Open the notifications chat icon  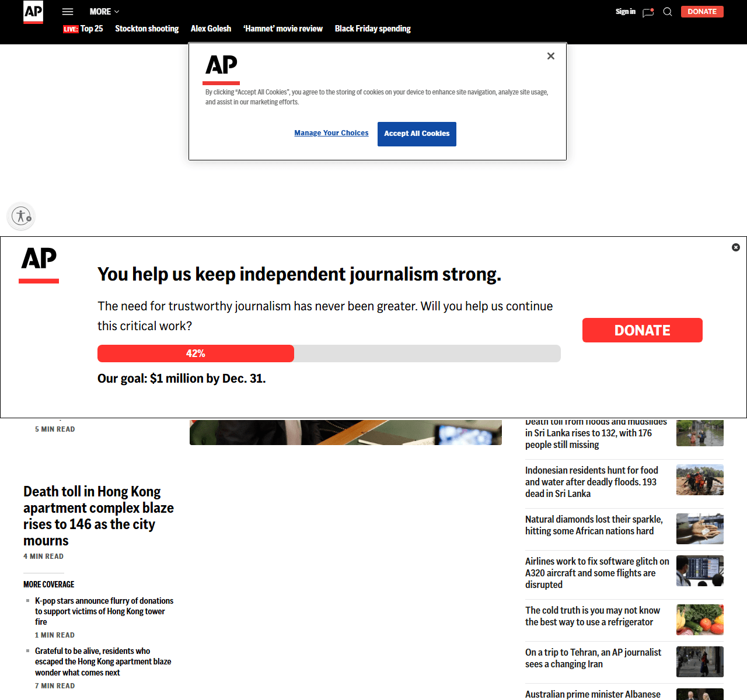coord(648,12)
